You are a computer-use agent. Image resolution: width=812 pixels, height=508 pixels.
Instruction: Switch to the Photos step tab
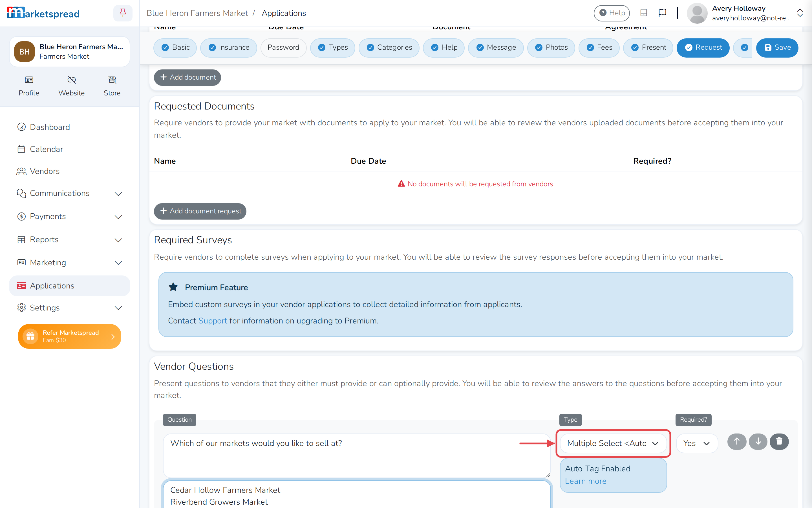pyautogui.click(x=551, y=48)
